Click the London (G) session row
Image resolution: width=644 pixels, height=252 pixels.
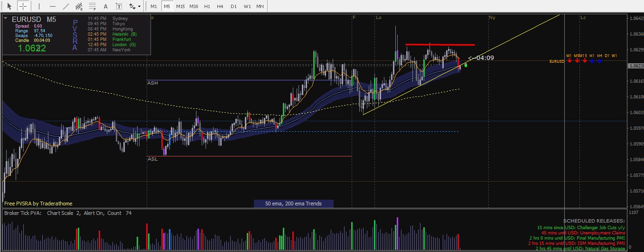pyautogui.click(x=112, y=45)
